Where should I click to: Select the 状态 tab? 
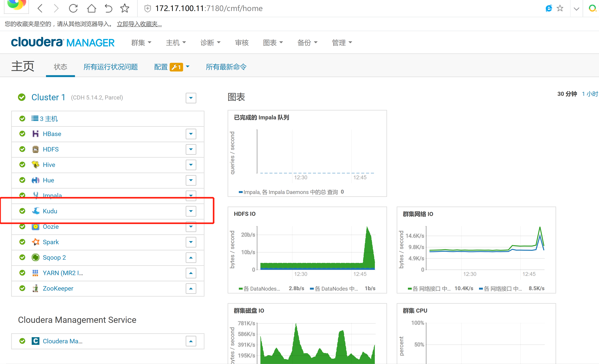pyautogui.click(x=60, y=67)
